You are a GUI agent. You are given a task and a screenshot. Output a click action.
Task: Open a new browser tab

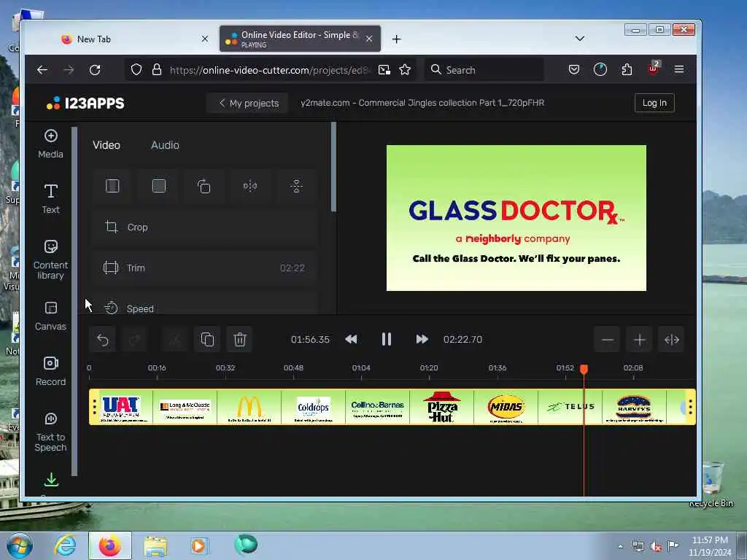tap(396, 39)
